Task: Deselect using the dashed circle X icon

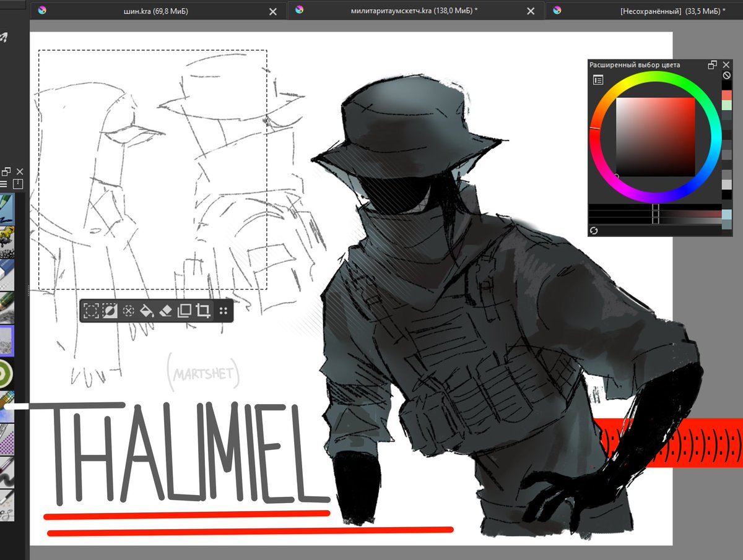Action: [x=128, y=311]
